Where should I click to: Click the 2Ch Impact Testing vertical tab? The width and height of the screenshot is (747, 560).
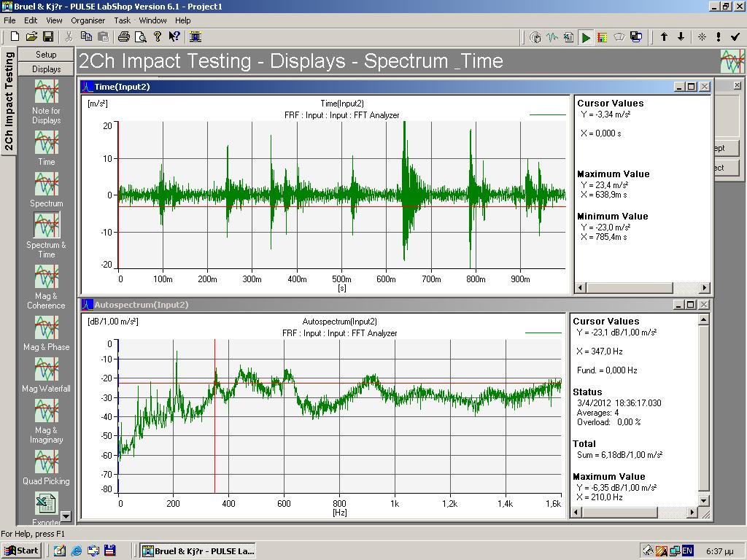tap(9, 101)
